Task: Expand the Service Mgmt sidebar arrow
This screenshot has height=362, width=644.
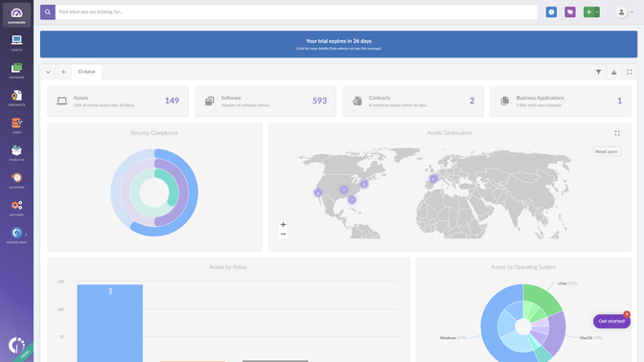Action: [26, 235]
